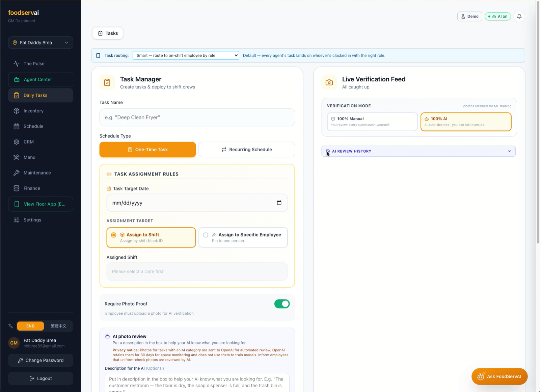Click the Change Password button
This screenshot has height=392, width=540.
coord(40,360)
